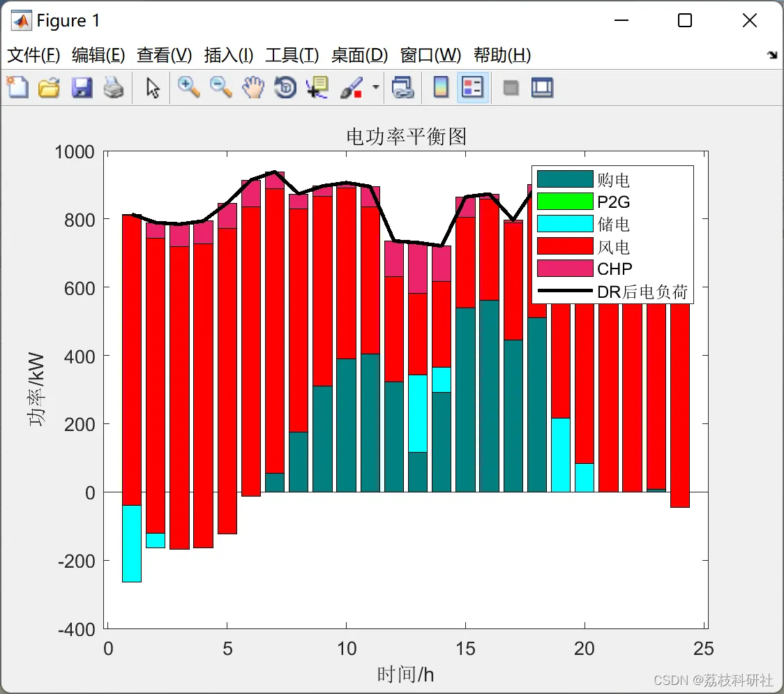This screenshot has height=694, width=784.
Task: Click the Link Plot icon
Action: coord(403,87)
